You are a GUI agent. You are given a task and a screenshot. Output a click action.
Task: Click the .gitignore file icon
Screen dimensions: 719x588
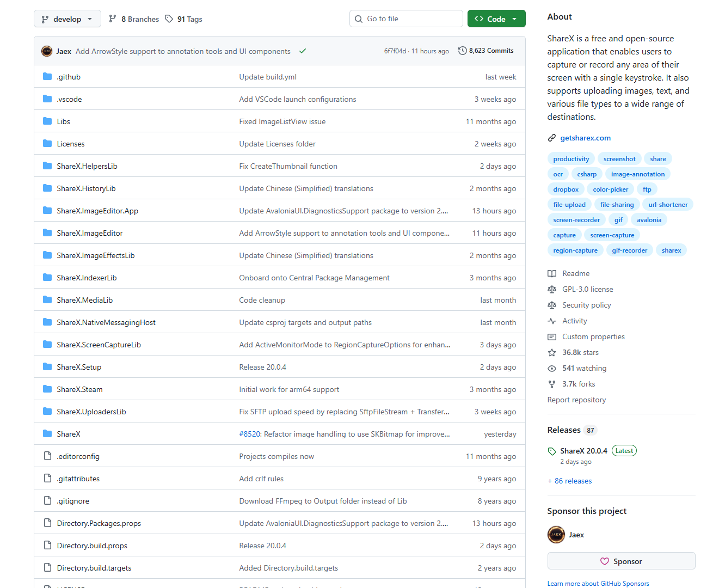[47, 501]
